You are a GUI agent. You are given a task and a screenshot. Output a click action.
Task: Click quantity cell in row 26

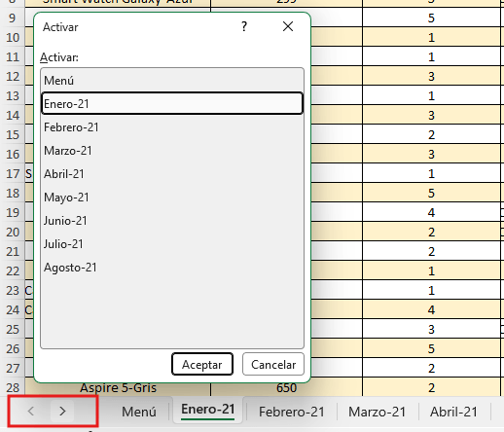click(431, 348)
